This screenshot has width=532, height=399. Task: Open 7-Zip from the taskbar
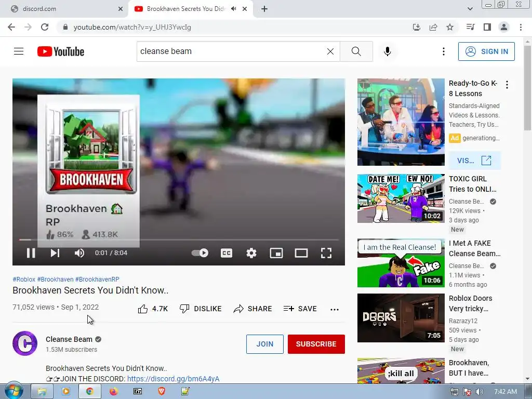pos(138,392)
